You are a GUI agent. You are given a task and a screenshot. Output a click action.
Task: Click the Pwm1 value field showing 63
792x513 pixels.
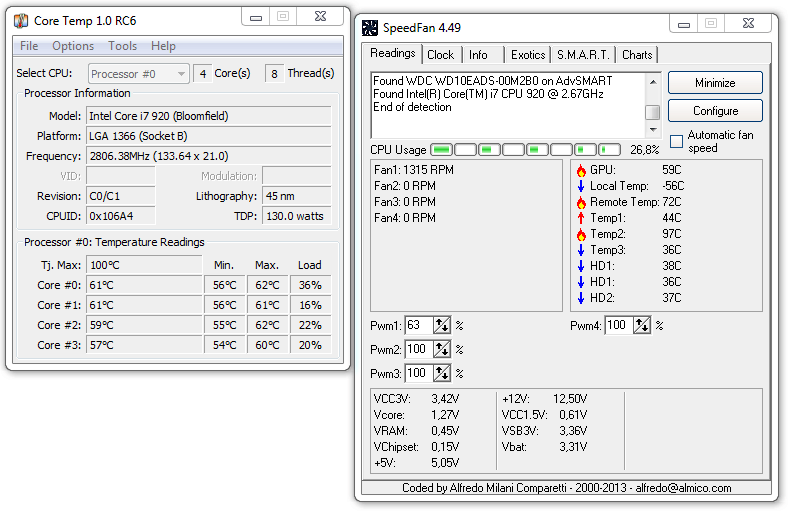tap(419, 325)
